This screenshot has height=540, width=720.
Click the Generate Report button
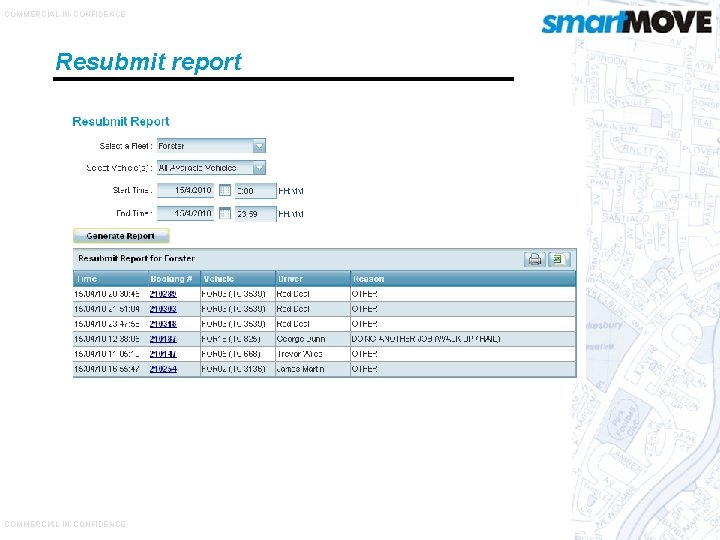coord(121,236)
